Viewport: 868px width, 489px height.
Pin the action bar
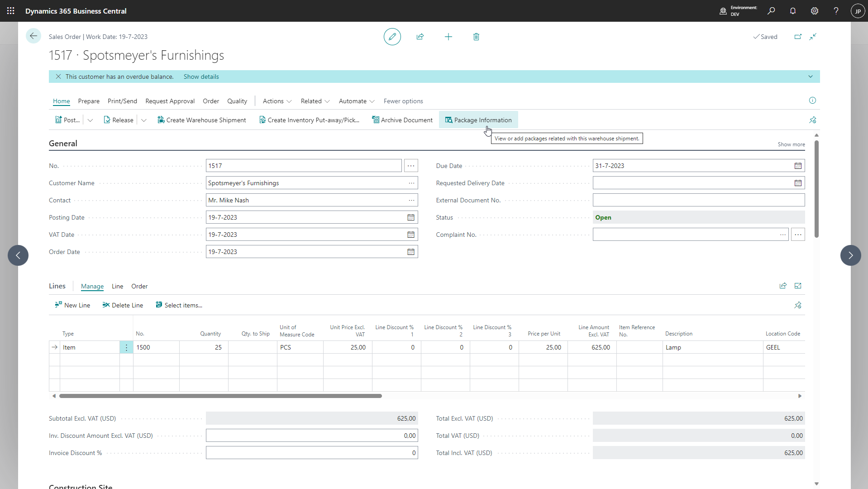[x=813, y=120]
